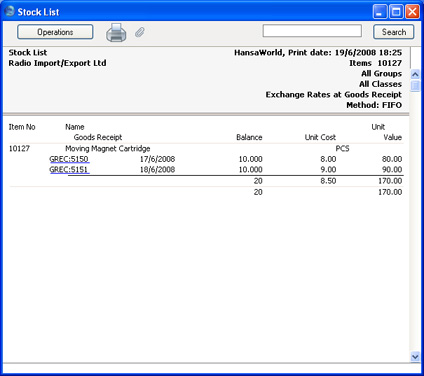Screen dimensions: 424x376
Task: Click 'Goods Receipt' column header
Action: [98, 137]
